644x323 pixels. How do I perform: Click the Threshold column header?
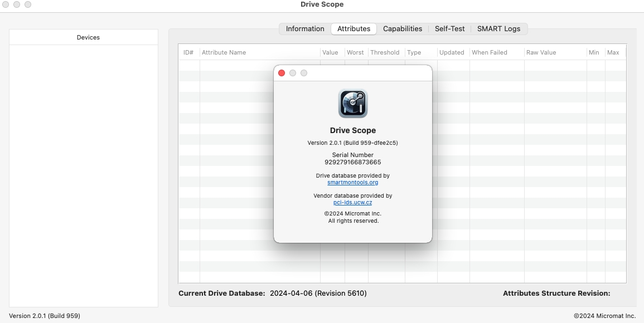[x=385, y=52]
